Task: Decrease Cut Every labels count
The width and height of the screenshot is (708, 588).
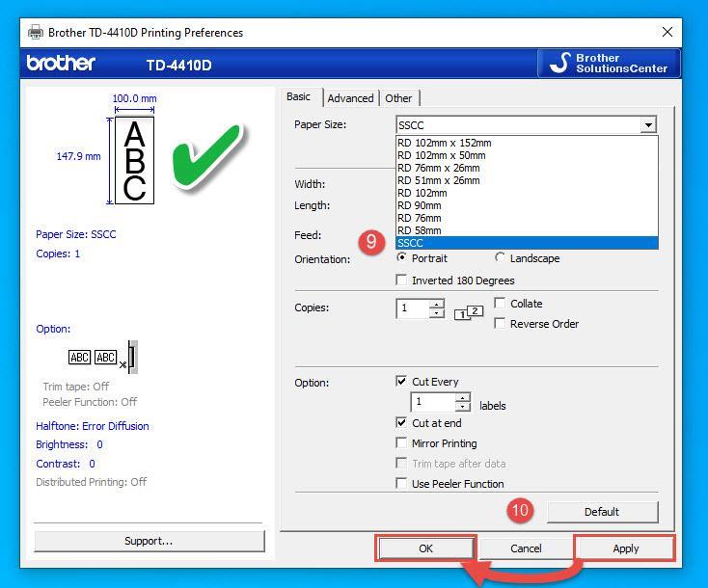Action: click(x=462, y=407)
